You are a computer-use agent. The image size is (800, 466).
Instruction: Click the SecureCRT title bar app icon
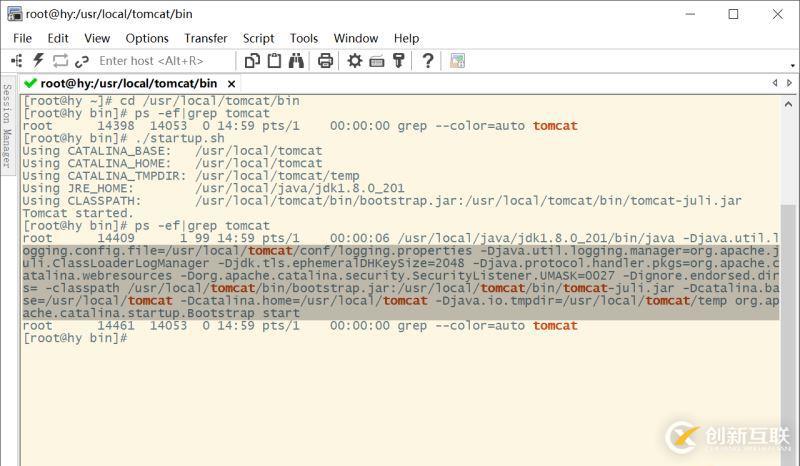tap(14, 14)
